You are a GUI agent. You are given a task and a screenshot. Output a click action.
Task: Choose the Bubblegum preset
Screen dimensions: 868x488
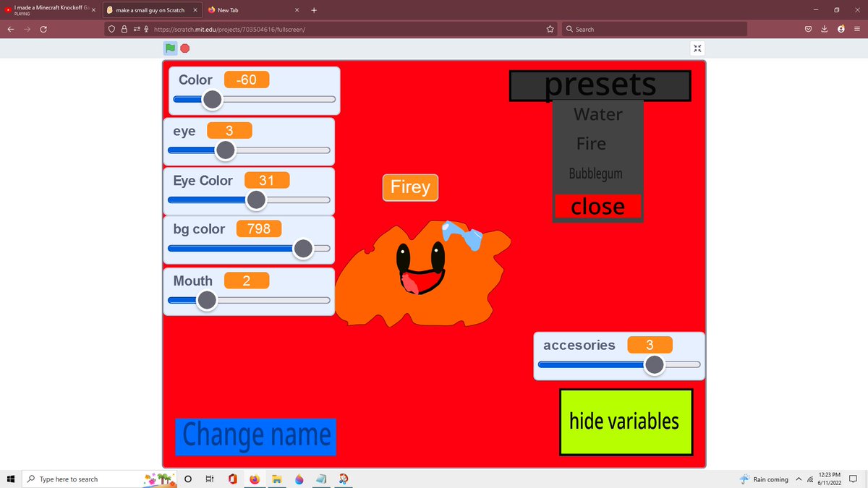click(x=595, y=174)
